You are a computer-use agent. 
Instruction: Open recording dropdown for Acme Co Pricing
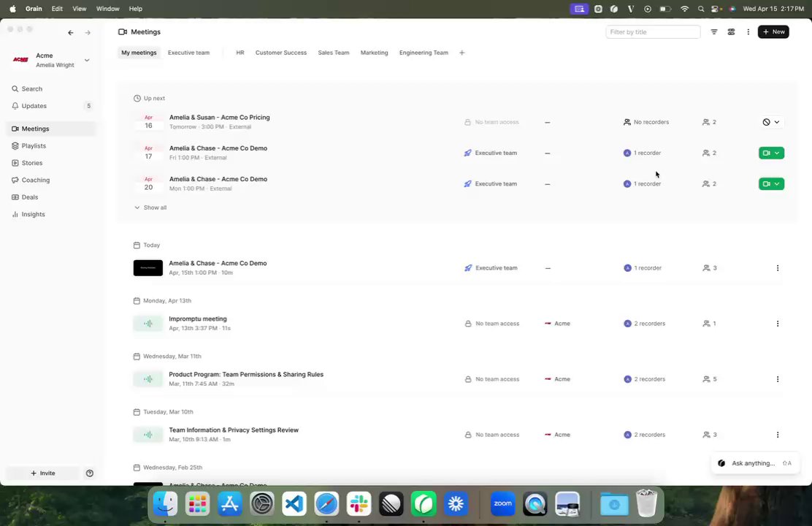(771, 122)
